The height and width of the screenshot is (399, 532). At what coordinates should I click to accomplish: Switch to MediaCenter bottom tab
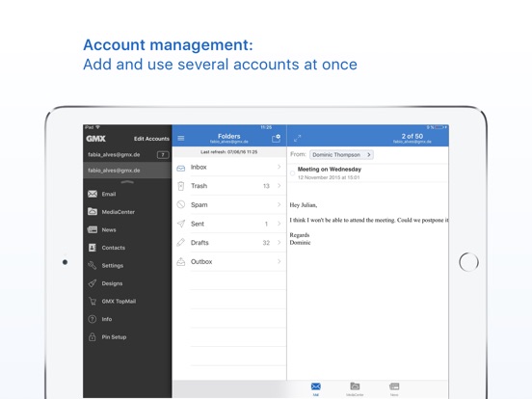point(355,388)
